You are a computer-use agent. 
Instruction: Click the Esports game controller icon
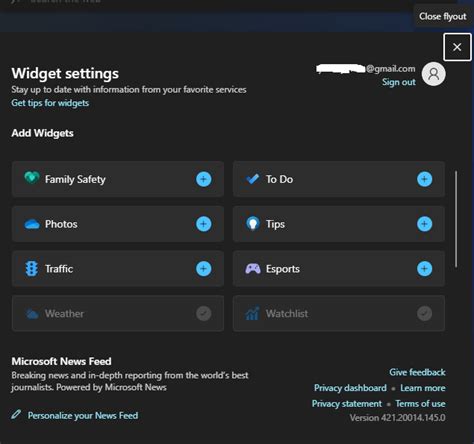tap(253, 269)
